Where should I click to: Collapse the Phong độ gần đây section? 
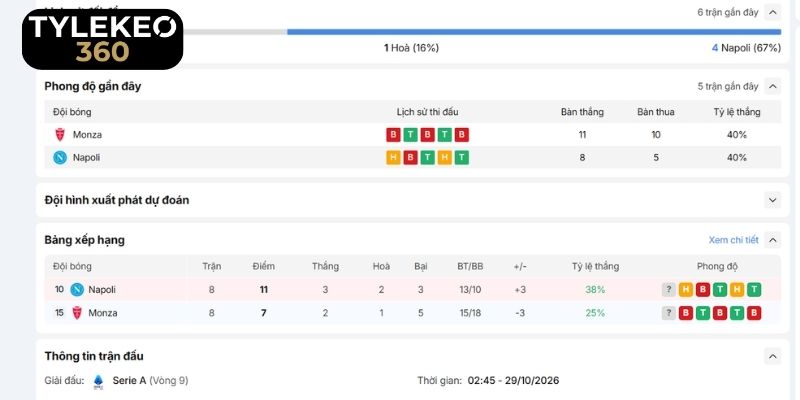[773, 86]
